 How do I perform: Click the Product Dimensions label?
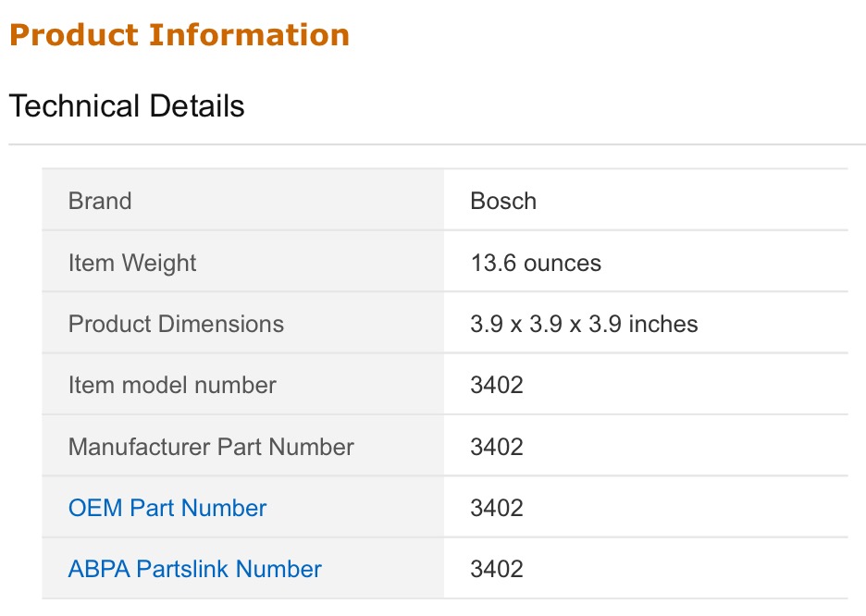coord(176,324)
